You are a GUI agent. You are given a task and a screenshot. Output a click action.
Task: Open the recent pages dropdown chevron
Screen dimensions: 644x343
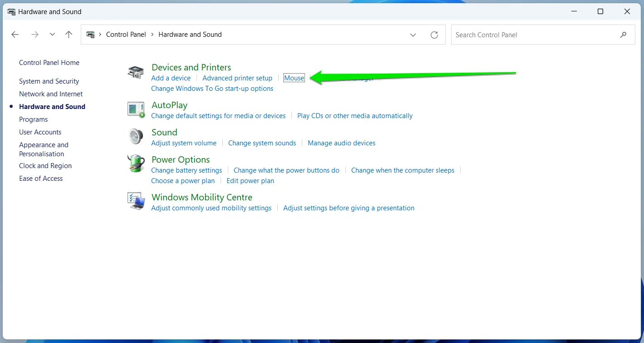pos(52,34)
